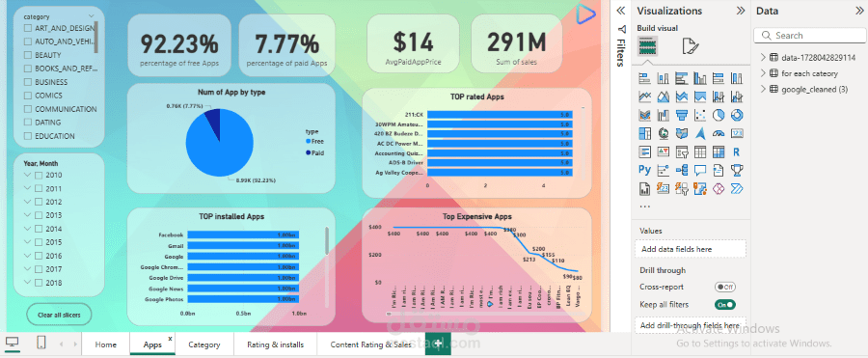Check the ART_AND_DESIGN category box
This screenshot has height=358, width=868.
click(x=27, y=28)
